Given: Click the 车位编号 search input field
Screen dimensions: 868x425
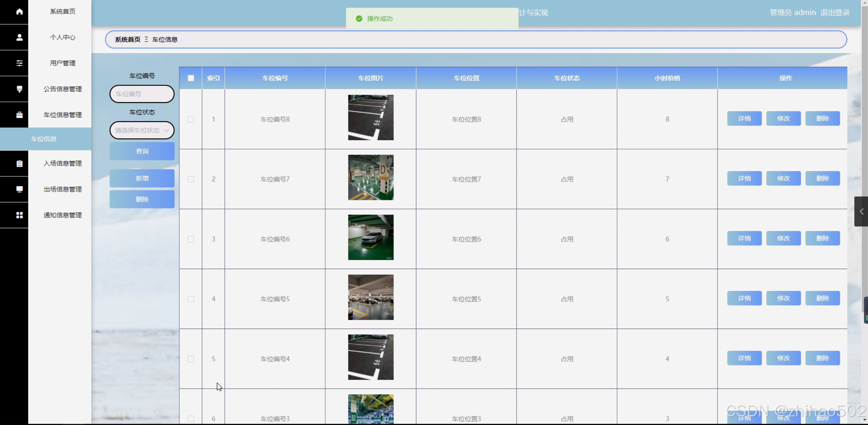Looking at the screenshot, I should point(142,94).
